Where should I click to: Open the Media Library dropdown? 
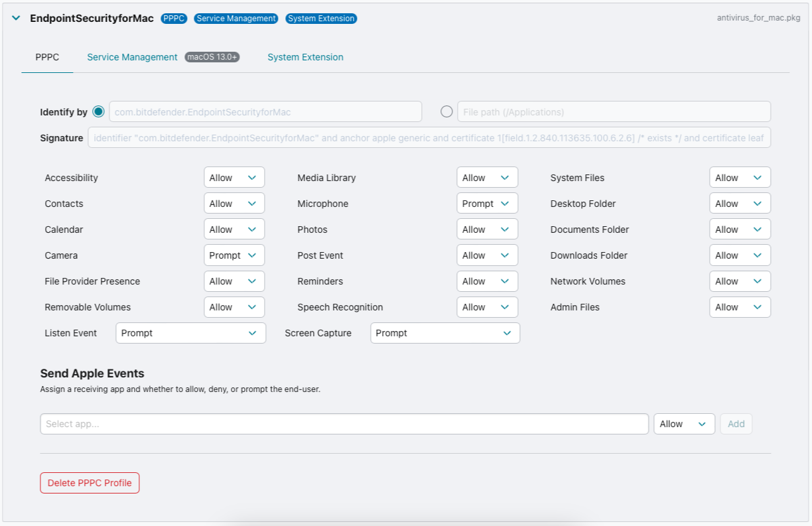(487, 178)
